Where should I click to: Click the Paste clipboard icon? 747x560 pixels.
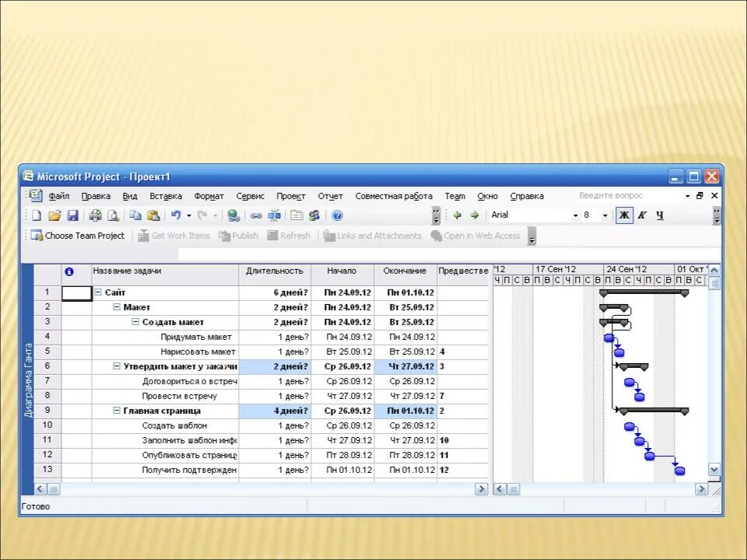(x=153, y=215)
